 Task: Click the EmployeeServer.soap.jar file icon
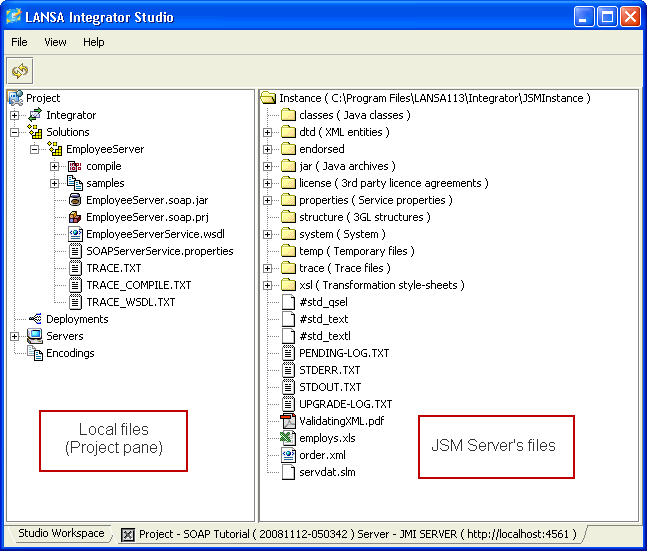click(x=75, y=200)
